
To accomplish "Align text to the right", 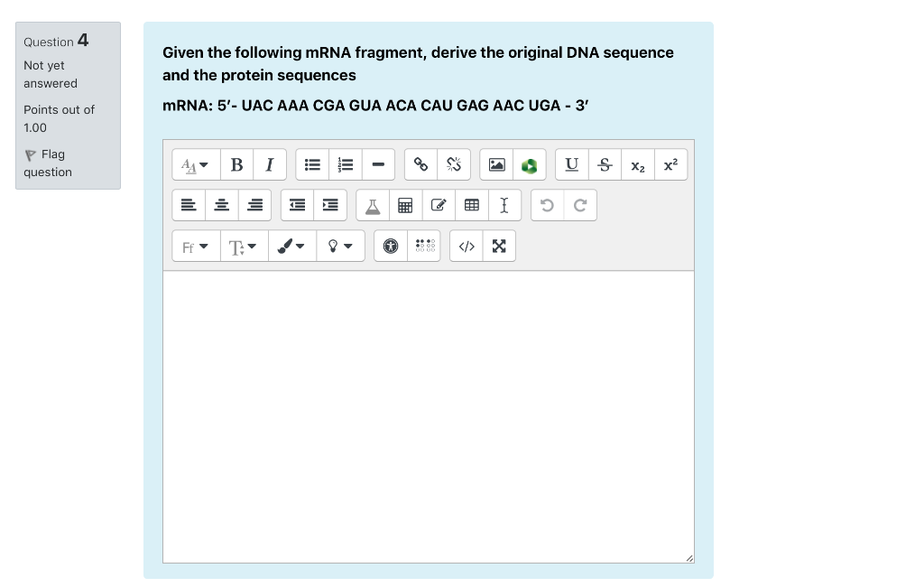I will click(254, 205).
